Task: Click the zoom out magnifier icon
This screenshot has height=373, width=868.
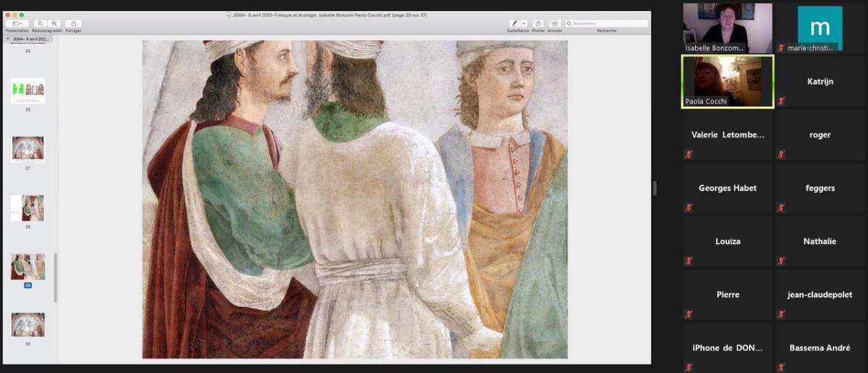Action: pos(40,24)
